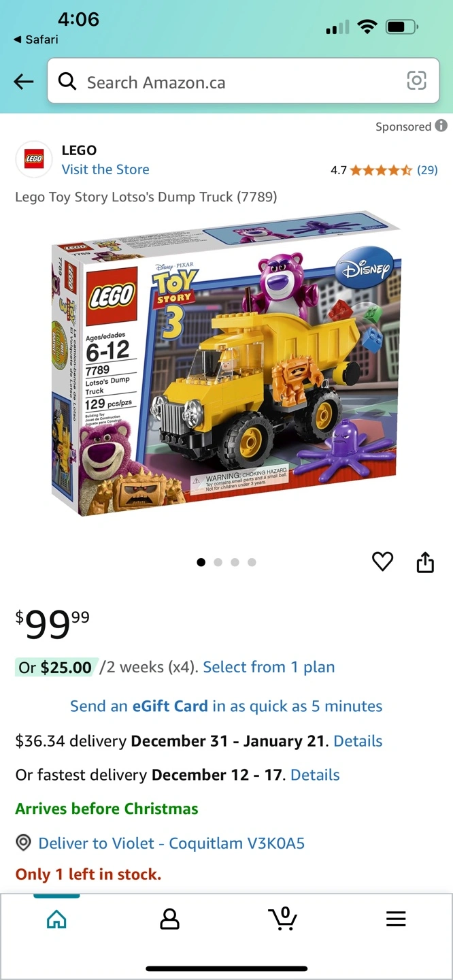The width and height of the screenshot is (453, 980).
Task: Open the account profile tab
Action: point(169,919)
